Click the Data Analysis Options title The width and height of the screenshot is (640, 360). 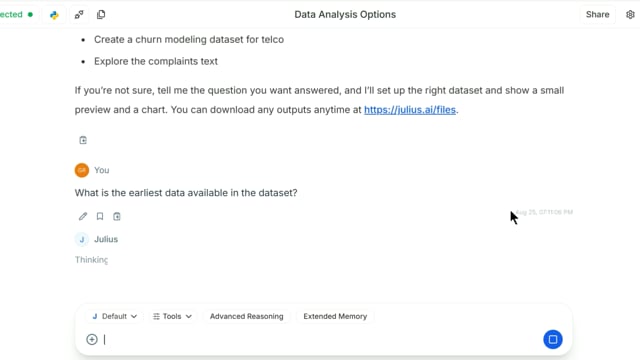[x=345, y=15]
